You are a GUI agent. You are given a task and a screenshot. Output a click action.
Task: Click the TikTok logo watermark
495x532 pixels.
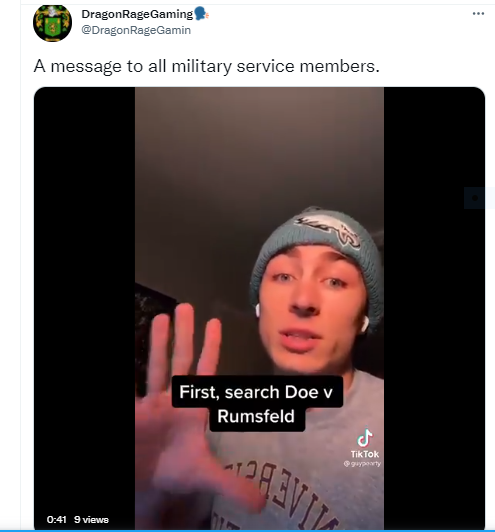click(x=365, y=443)
